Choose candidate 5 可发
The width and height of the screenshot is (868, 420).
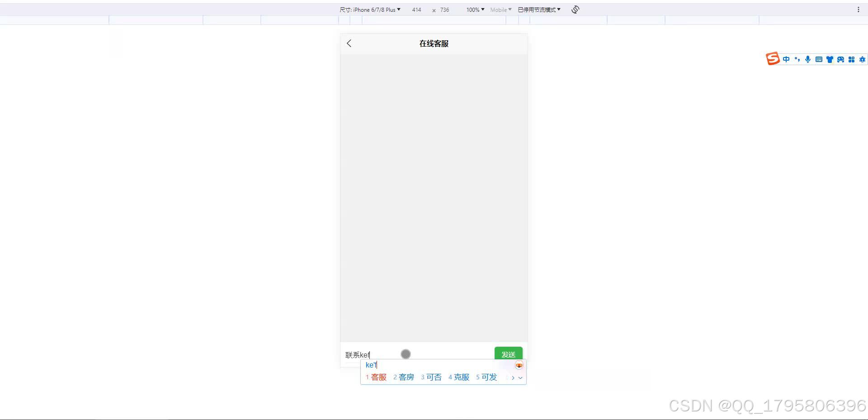[486, 377]
